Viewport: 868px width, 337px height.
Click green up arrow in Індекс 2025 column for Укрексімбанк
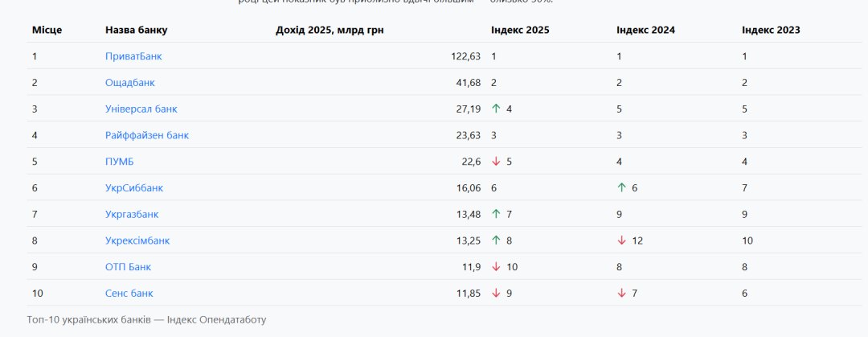pyautogui.click(x=496, y=240)
